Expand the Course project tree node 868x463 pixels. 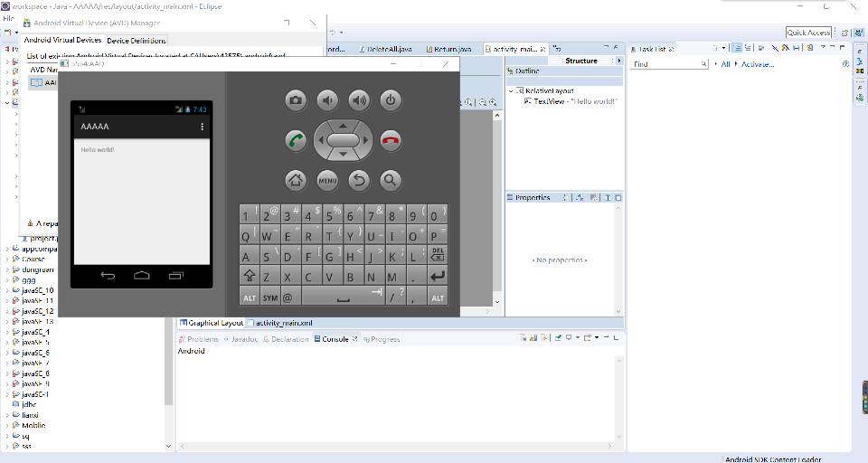coord(8,259)
